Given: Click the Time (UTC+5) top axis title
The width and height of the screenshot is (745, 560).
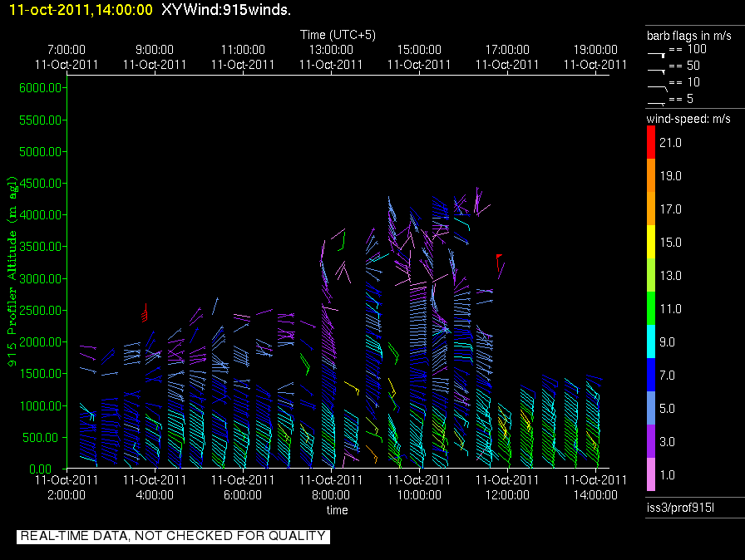Looking at the screenshot, I should (x=337, y=35).
